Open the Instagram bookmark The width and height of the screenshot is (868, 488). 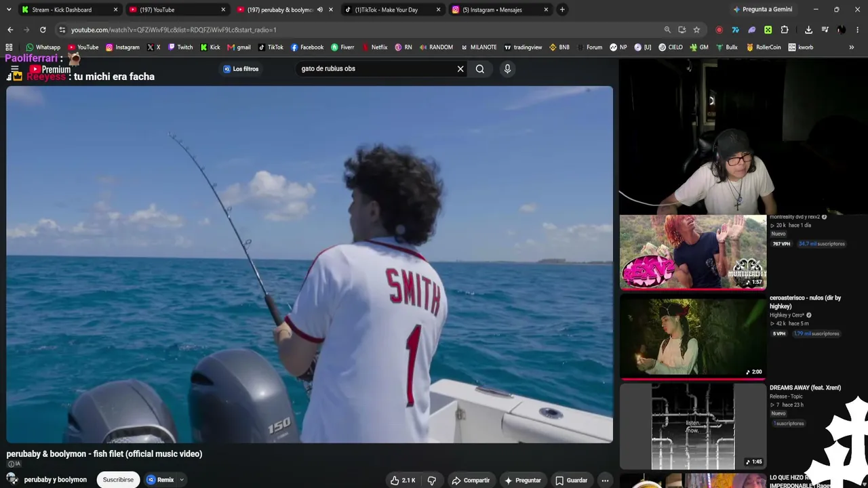[122, 47]
